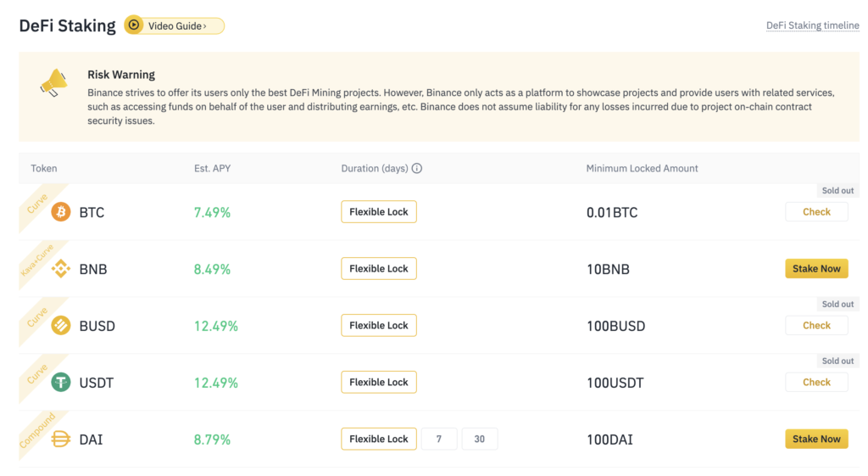This screenshot has height=476, width=868.
Task: Click the Sold out label on BTC row
Action: [x=837, y=191]
